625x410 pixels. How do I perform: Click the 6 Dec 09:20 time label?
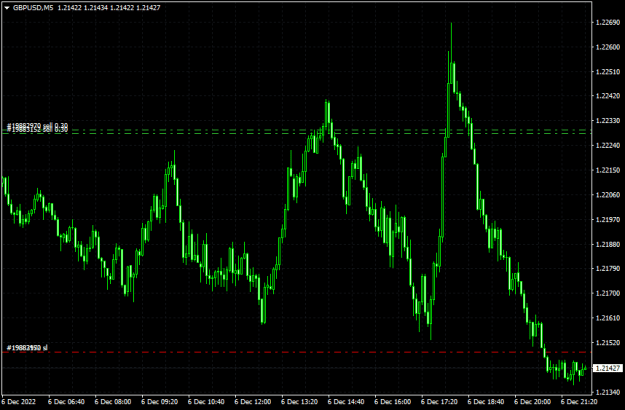click(159, 402)
